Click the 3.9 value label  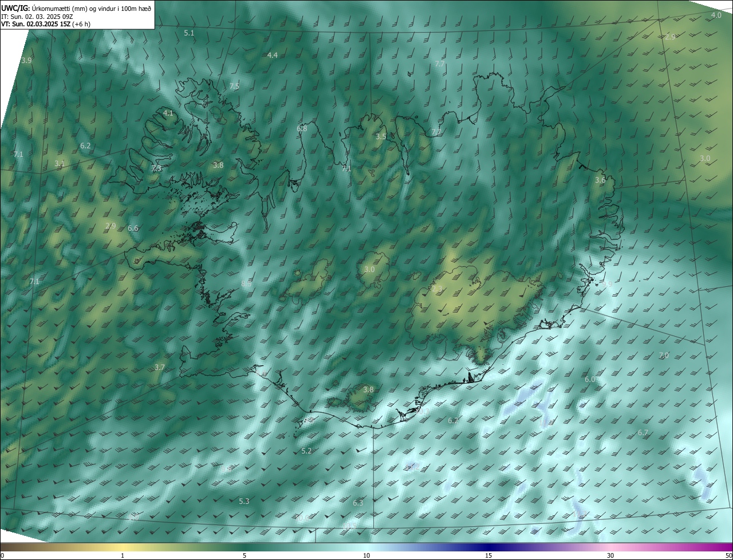coord(26,60)
